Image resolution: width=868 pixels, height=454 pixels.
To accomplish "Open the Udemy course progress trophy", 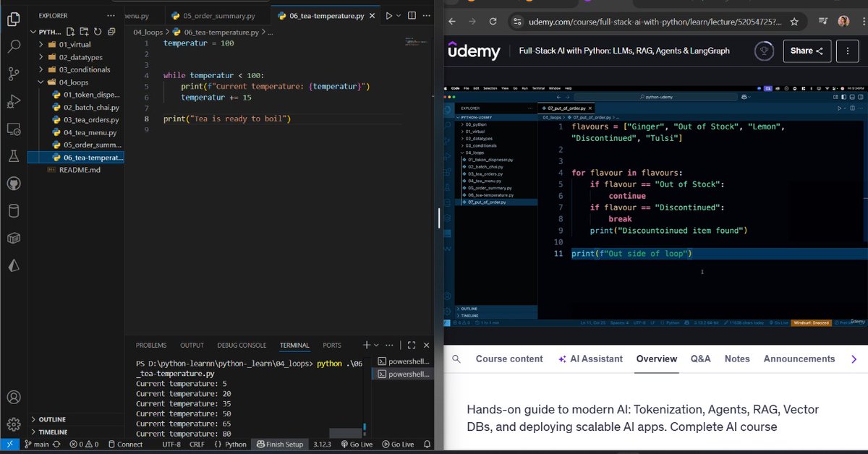I will (762, 51).
